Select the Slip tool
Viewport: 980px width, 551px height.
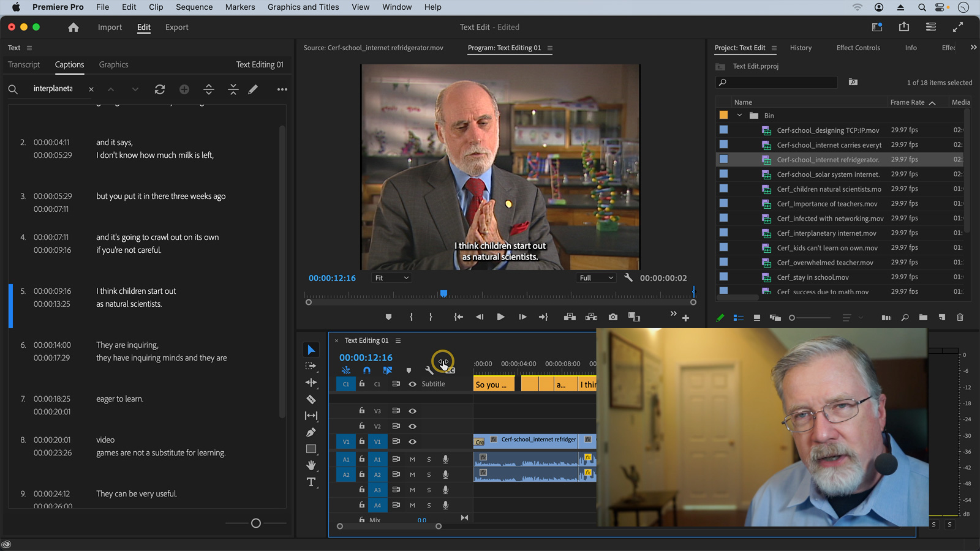click(311, 416)
